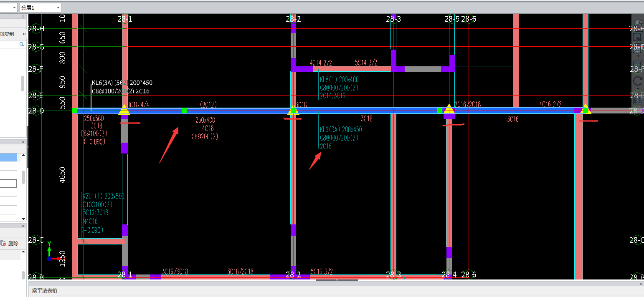Click the 250x560 section text at left
The width and height of the screenshot is (644, 297).
click(x=94, y=119)
